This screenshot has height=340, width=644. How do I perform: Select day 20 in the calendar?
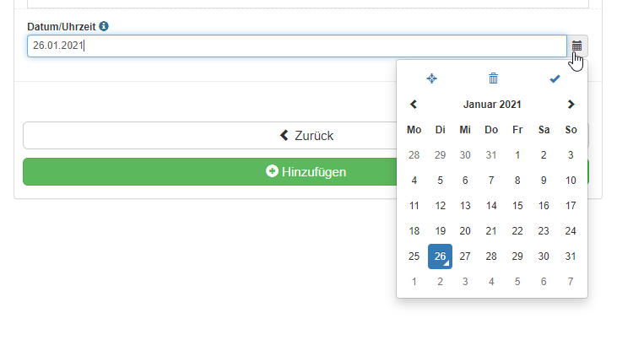465,231
